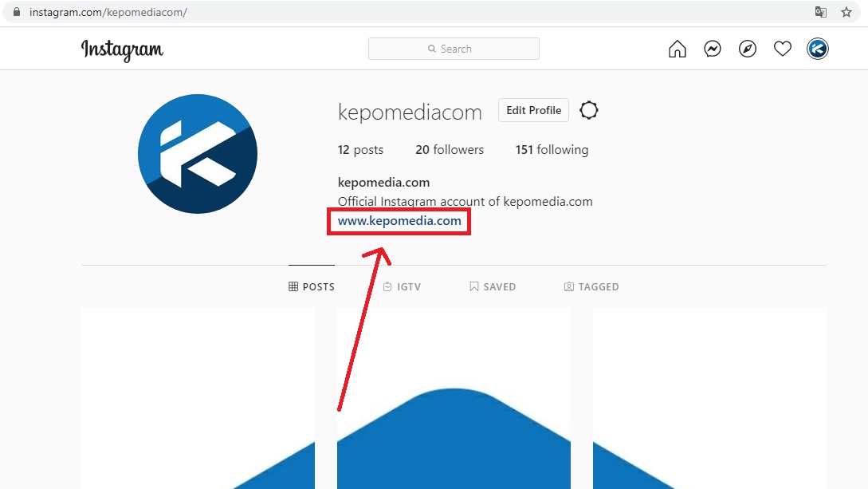Click the large kepomediacom profile picture

click(x=197, y=154)
